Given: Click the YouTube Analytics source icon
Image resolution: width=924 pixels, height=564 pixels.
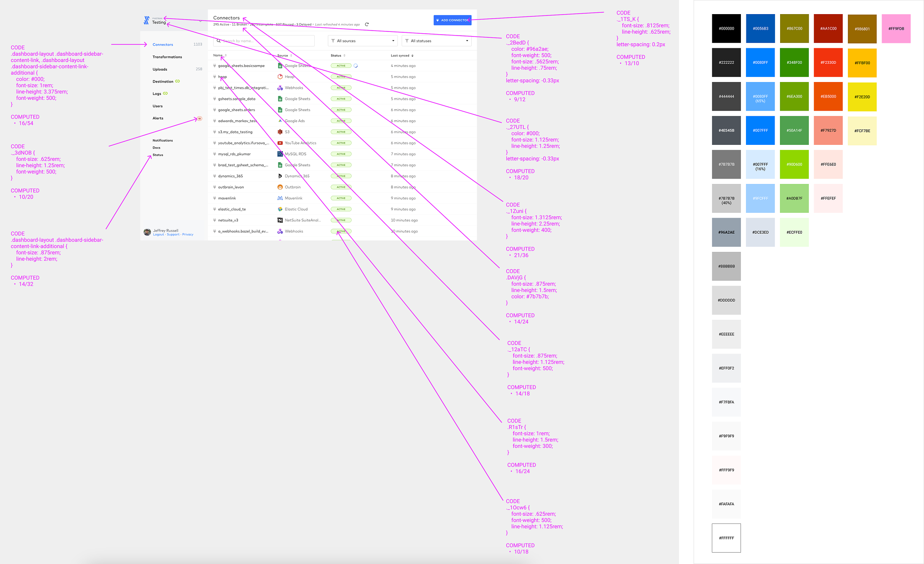Looking at the screenshot, I should (x=280, y=143).
